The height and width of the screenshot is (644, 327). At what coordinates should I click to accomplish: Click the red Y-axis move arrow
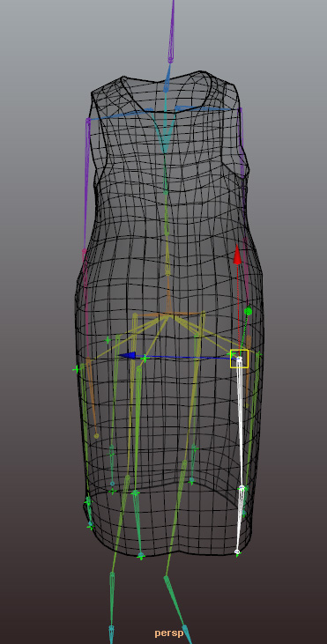click(237, 255)
